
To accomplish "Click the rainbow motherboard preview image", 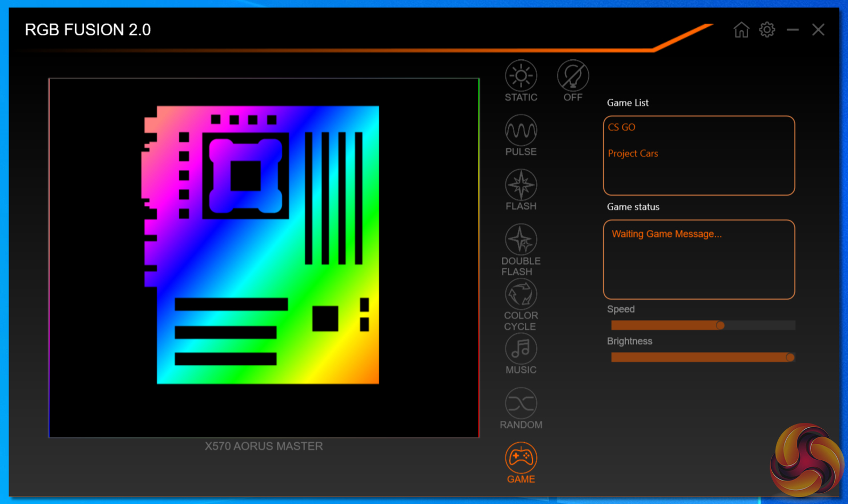I will tap(261, 245).
